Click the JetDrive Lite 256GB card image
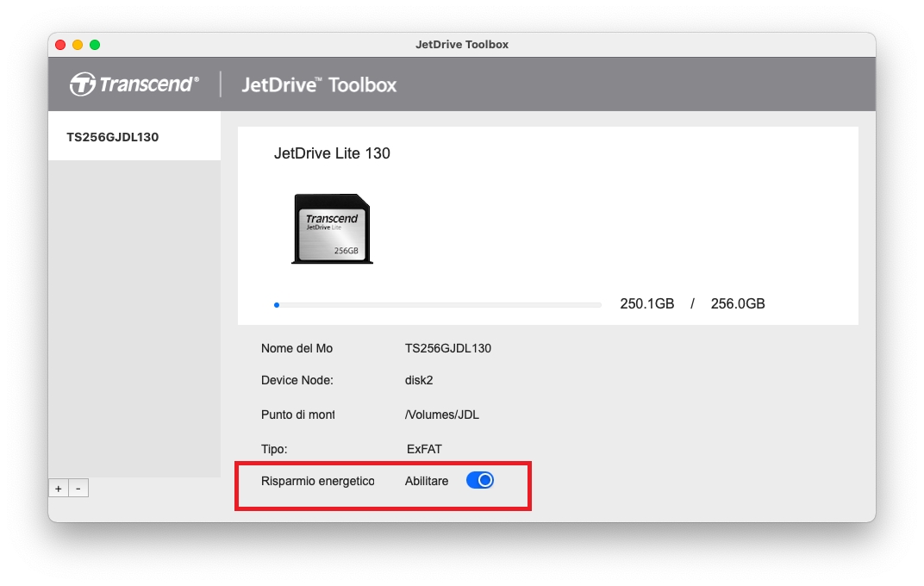 click(333, 228)
